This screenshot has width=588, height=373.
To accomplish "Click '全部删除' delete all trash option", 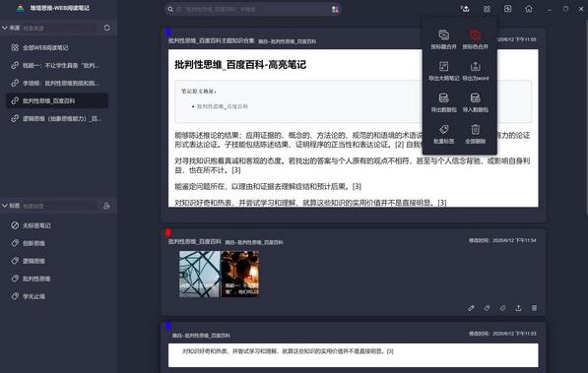I will coord(475,134).
